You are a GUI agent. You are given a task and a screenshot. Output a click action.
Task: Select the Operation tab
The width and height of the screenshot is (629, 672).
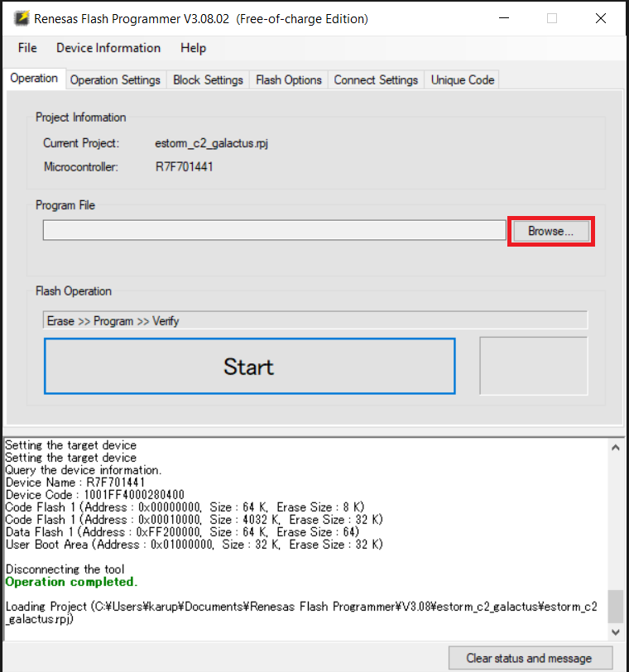[x=34, y=79]
